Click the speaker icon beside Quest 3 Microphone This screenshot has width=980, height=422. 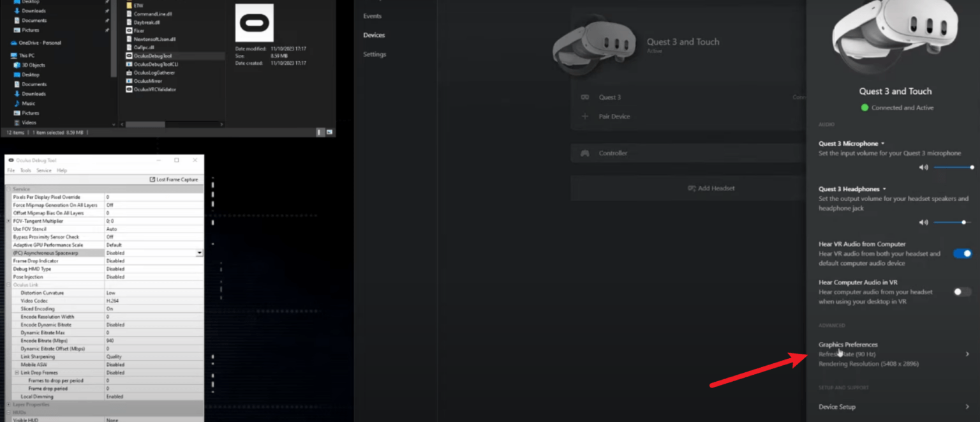pos(923,167)
